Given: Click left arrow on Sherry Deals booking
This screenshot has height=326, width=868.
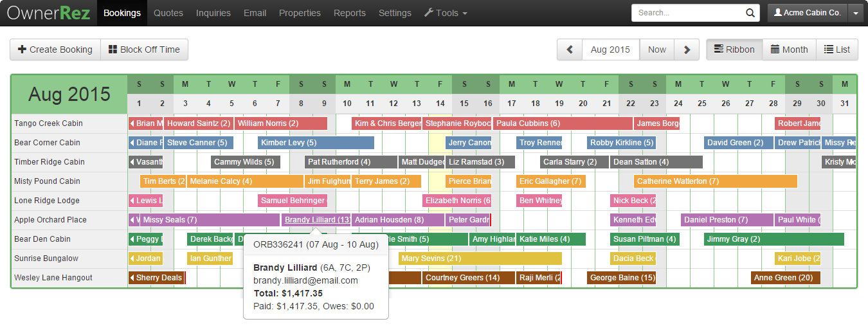Looking at the screenshot, I should coord(132,278).
